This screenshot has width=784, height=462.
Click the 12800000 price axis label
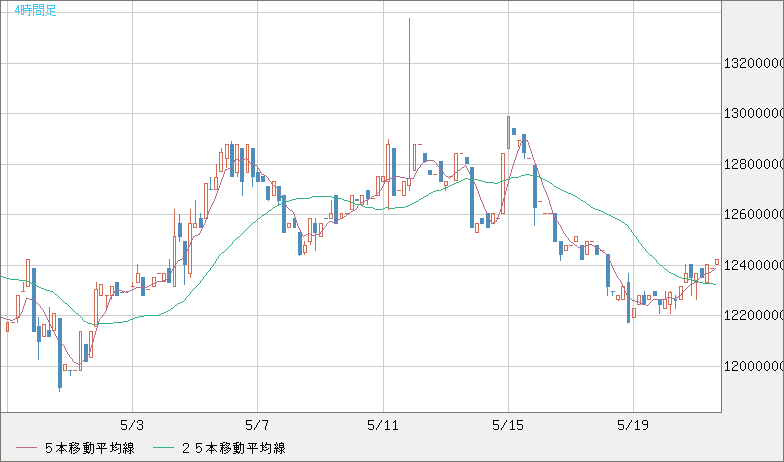pos(754,164)
